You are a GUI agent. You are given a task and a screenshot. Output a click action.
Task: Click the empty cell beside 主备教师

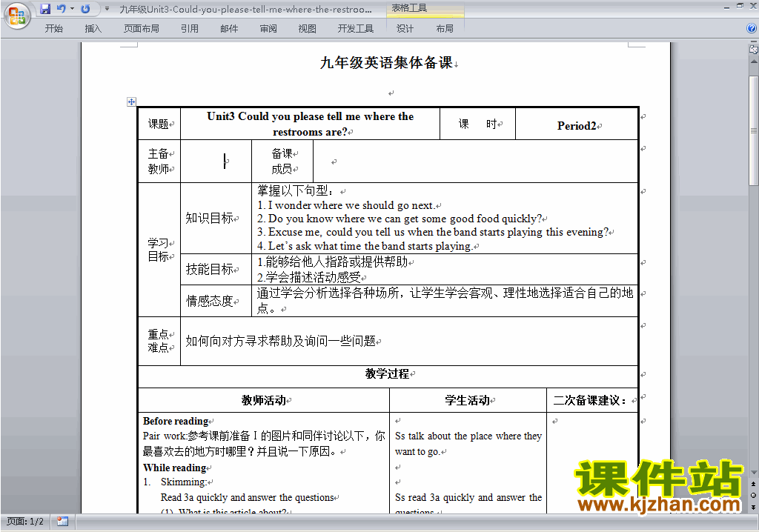(x=216, y=162)
